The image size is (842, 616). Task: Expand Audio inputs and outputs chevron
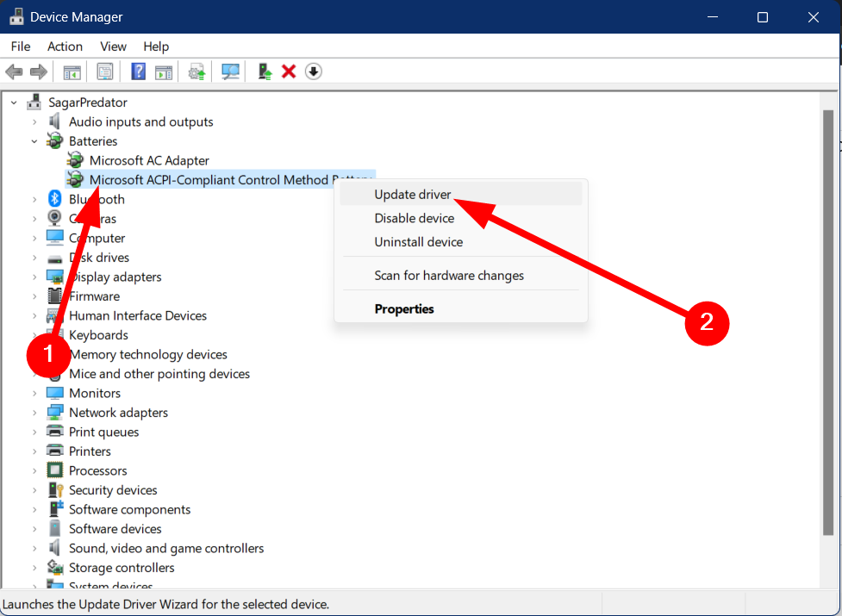pos(34,121)
